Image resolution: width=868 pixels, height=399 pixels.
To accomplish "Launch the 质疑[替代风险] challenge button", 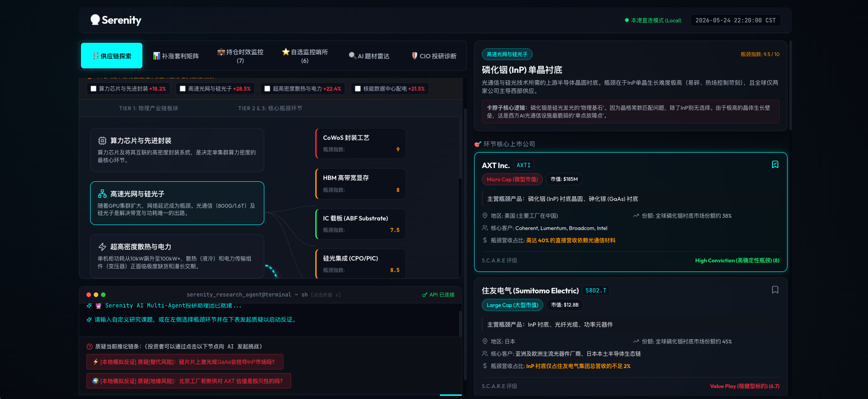I will coord(185,362).
